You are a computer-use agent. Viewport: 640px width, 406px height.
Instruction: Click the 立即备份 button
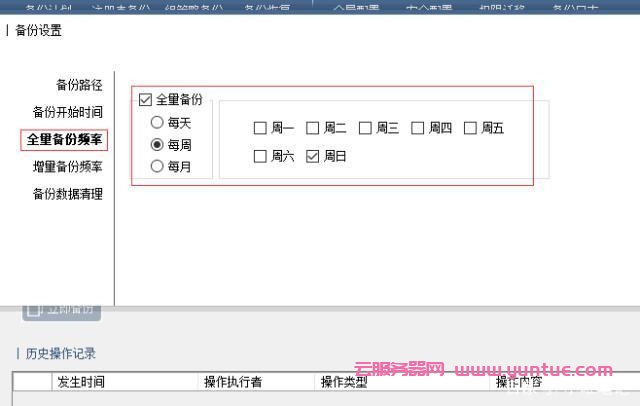(62, 310)
